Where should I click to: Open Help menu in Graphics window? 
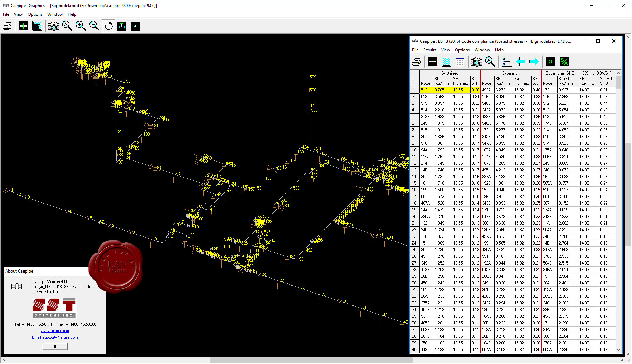tap(72, 14)
